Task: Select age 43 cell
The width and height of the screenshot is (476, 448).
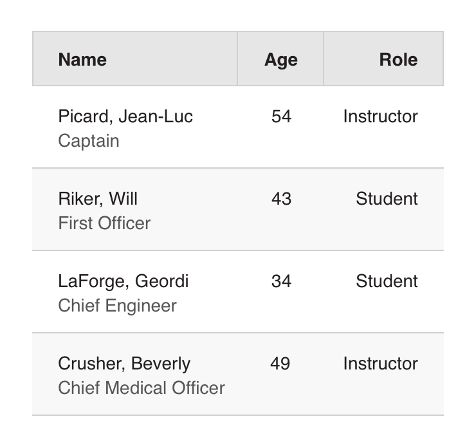Action: [281, 199]
